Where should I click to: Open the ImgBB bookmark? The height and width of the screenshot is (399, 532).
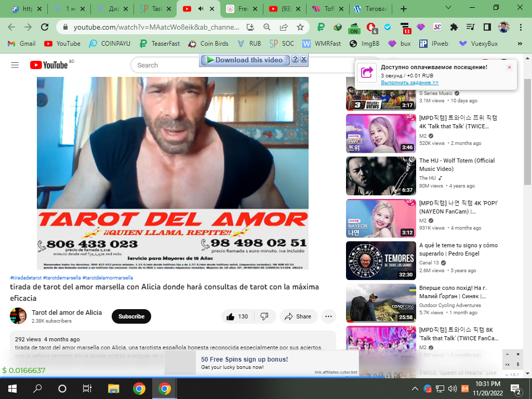(x=364, y=44)
